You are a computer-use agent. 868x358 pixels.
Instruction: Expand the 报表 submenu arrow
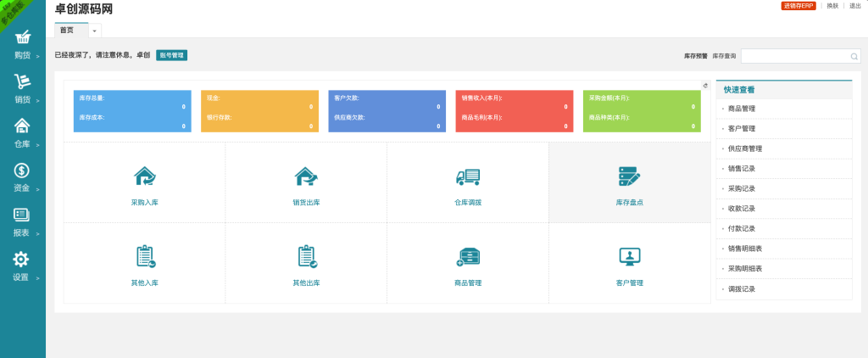37,234
